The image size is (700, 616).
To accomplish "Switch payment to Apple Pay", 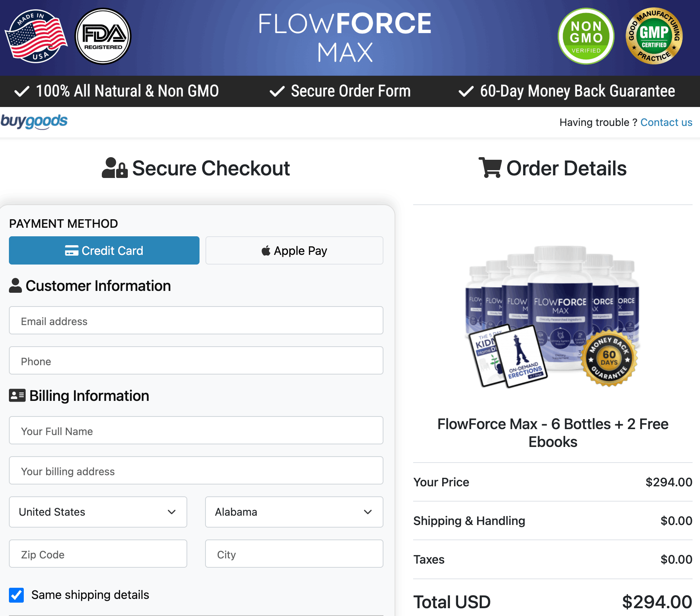I will click(x=294, y=250).
